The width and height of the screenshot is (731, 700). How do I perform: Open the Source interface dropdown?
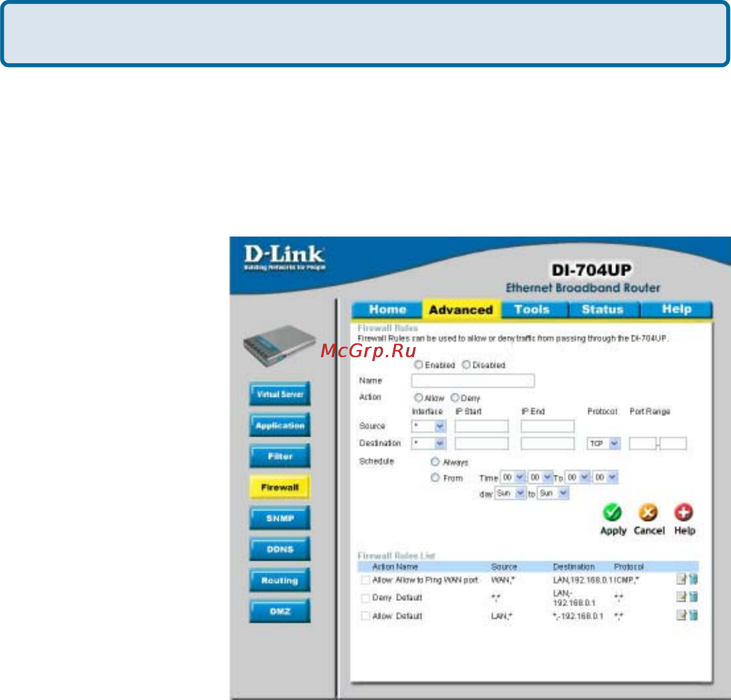429,426
